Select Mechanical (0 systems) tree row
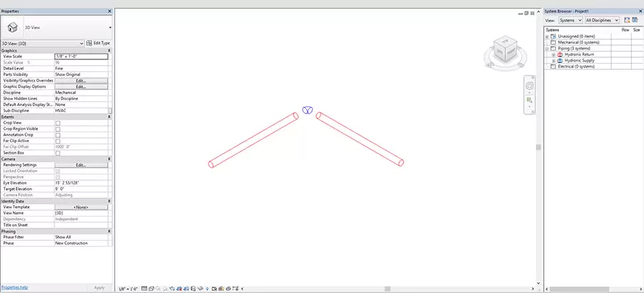The height and width of the screenshot is (293, 644). 578,42
